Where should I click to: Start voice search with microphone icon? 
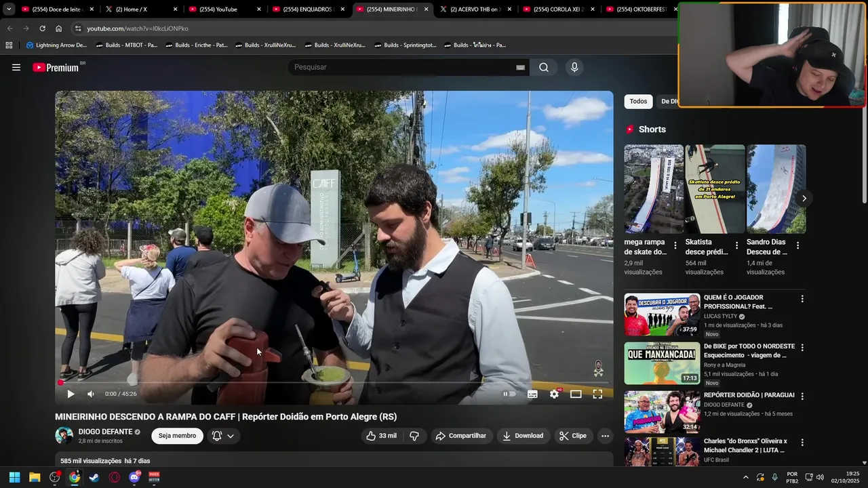point(574,67)
